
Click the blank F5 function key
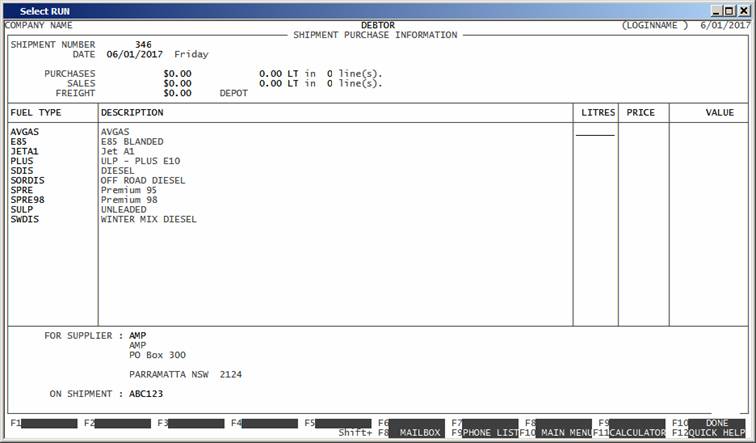pyautogui.click(x=343, y=423)
